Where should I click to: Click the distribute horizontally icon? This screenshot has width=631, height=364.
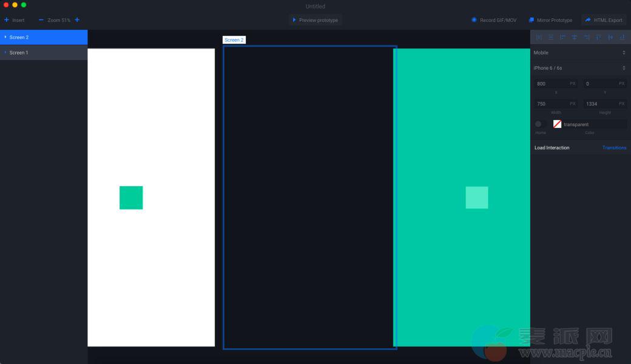pos(539,37)
